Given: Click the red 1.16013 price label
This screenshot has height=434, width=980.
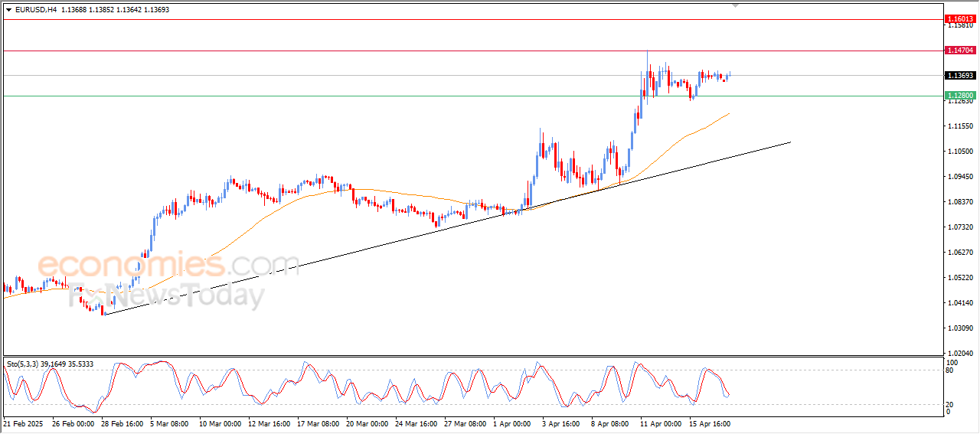Looking at the screenshot, I should tap(959, 18).
